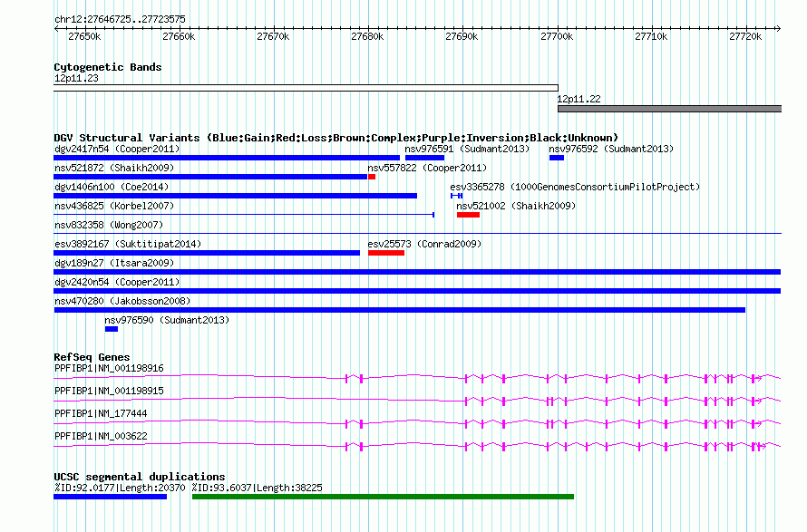
Task: Select the nsv436825 (Korbel2007) variant label
Action: point(114,206)
